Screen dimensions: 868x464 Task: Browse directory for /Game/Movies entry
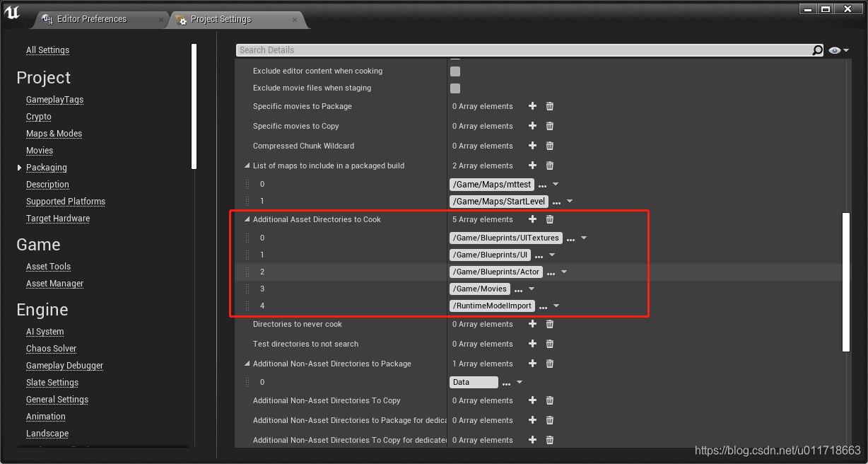tap(518, 290)
